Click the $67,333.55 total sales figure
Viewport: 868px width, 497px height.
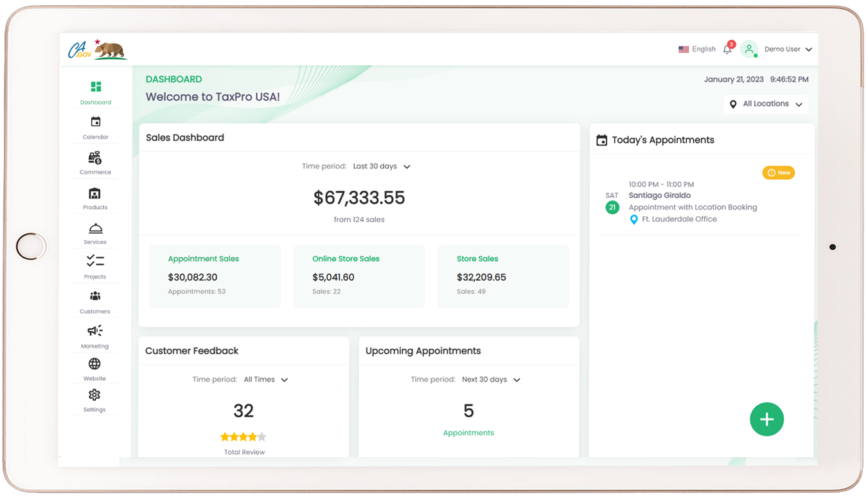[x=359, y=198]
